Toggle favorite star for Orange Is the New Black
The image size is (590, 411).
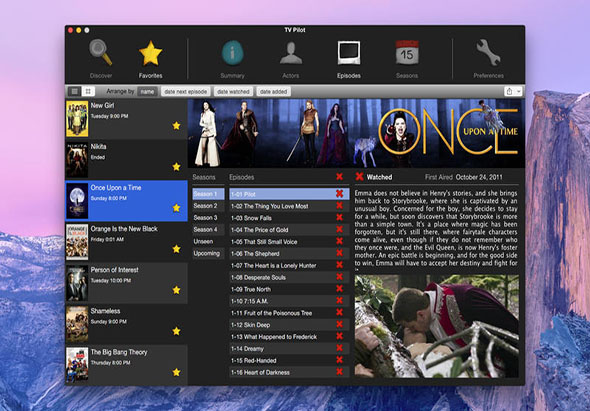tap(176, 249)
